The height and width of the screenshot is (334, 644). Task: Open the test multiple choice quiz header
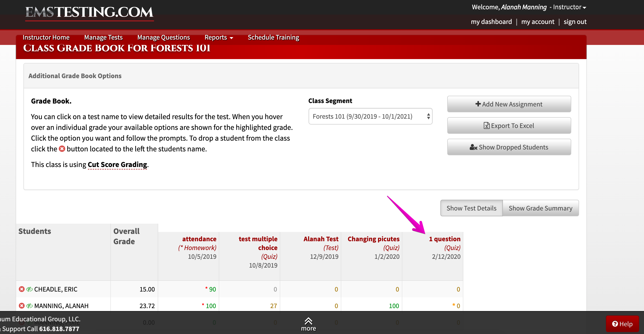pyautogui.click(x=258, y=243)
